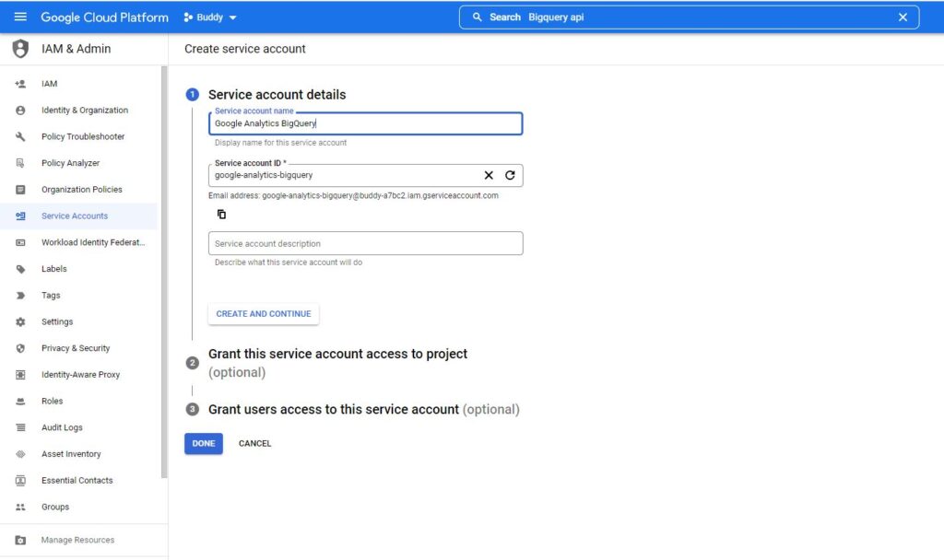Click the Identity & Organization icon
Image resolution: width=944 pixels, height=560 pixels.
(20, 111)
